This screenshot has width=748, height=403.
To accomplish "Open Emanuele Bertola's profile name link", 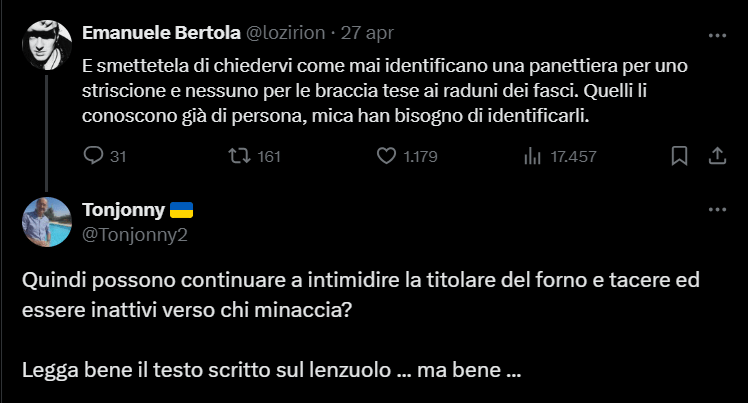I will (160, 32).
